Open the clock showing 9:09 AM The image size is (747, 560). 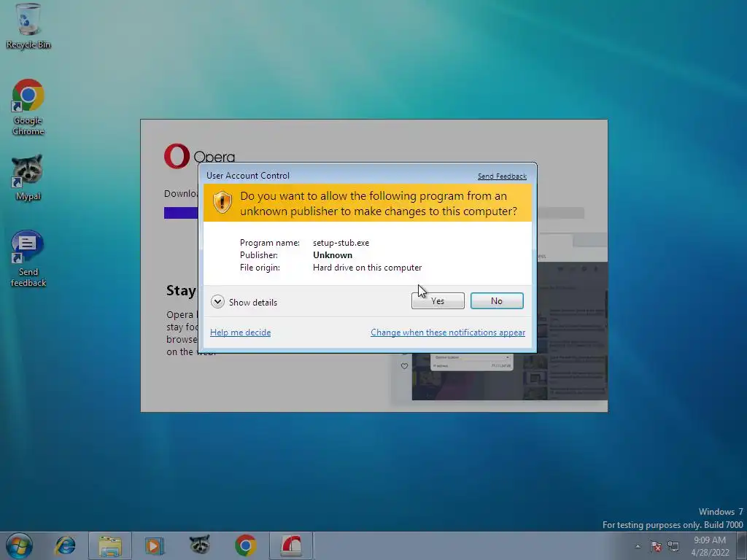(710, 546)
